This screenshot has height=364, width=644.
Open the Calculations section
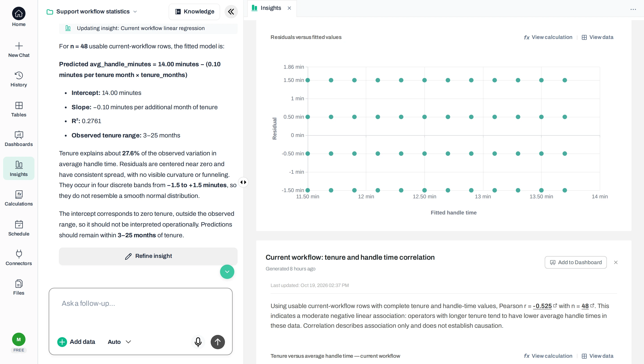(x=19, y=198)
